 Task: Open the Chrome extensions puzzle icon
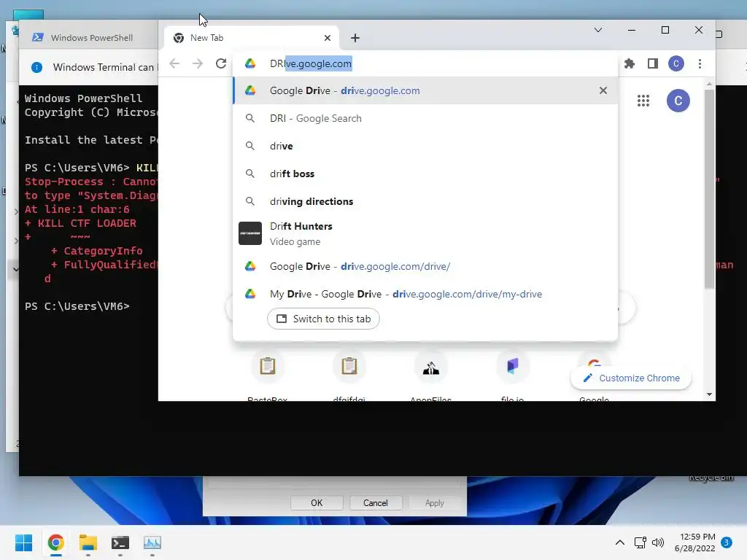click(x=630, y=63)
